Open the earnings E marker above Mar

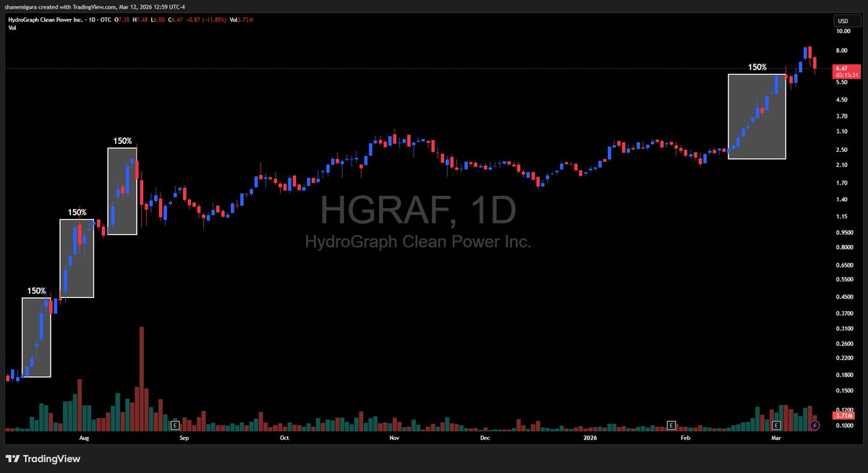778,425
